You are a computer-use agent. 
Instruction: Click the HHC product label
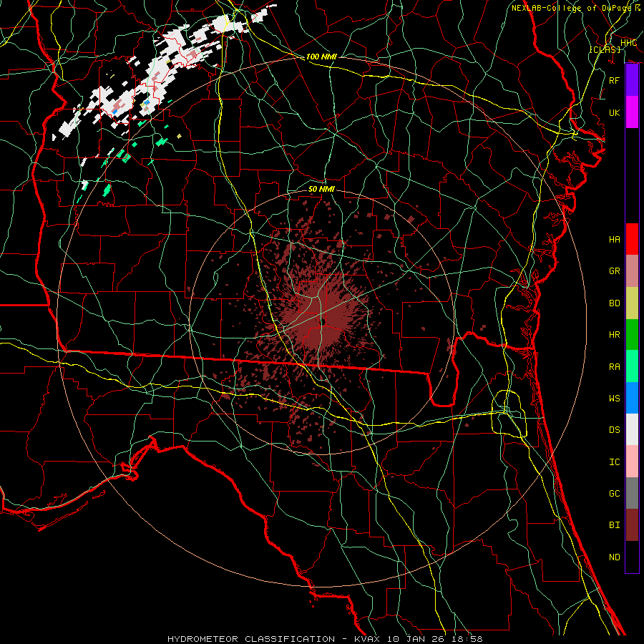point(628,43)
